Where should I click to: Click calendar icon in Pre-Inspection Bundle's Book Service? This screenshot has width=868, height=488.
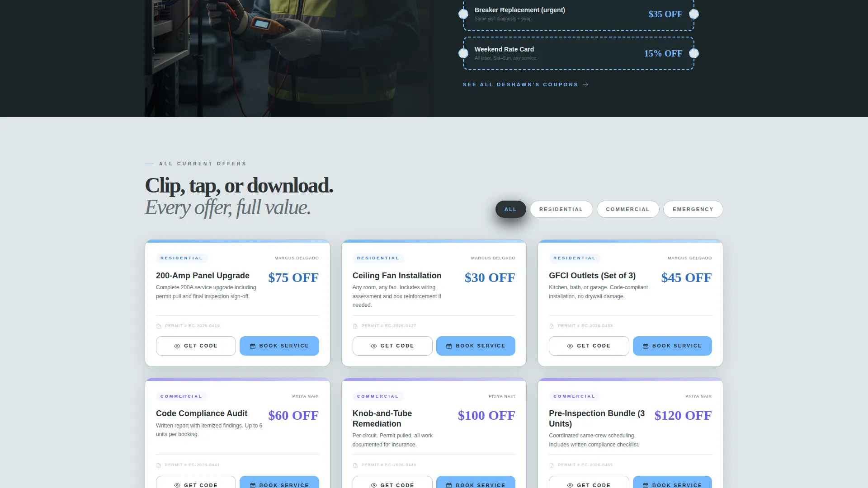pos(646,485)
